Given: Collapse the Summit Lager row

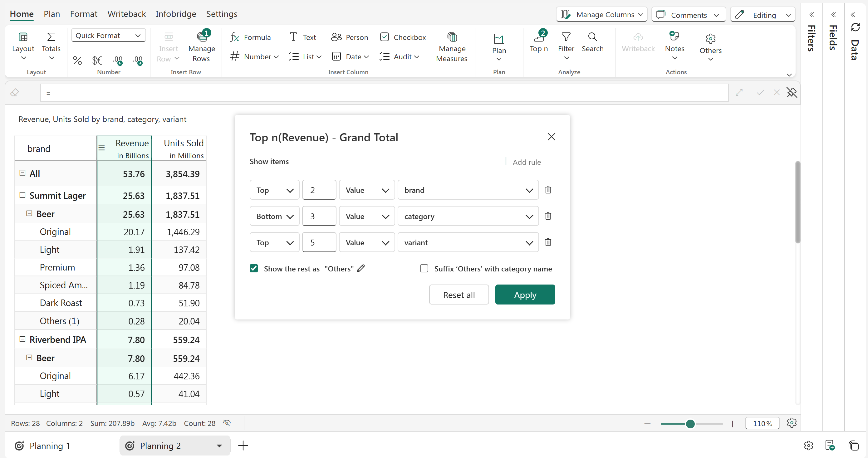Looking at the screenshot, I should (22, 195).
